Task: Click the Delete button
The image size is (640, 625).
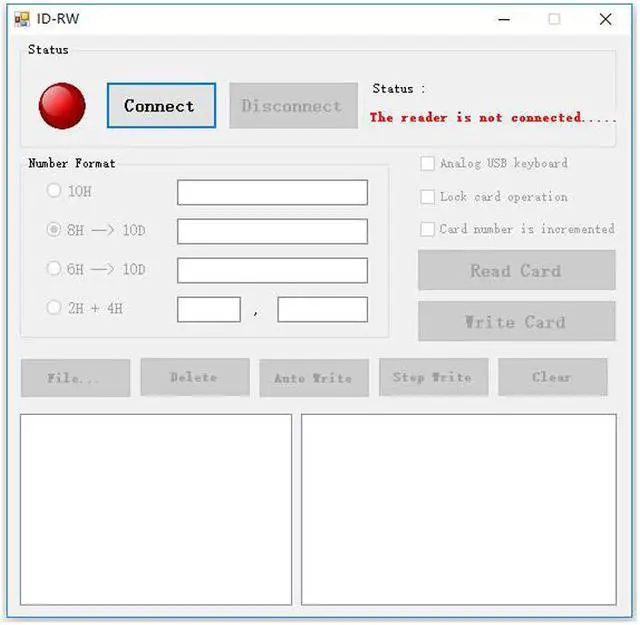Action: point(195,377)
